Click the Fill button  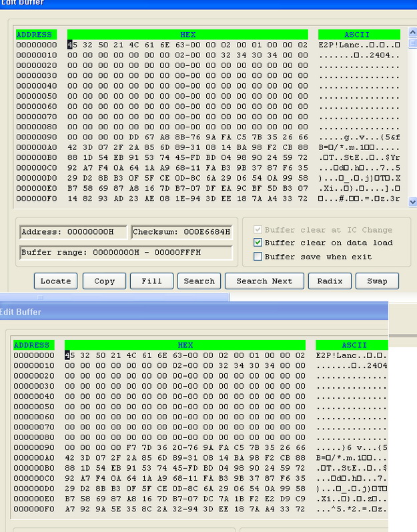point(151,281)
